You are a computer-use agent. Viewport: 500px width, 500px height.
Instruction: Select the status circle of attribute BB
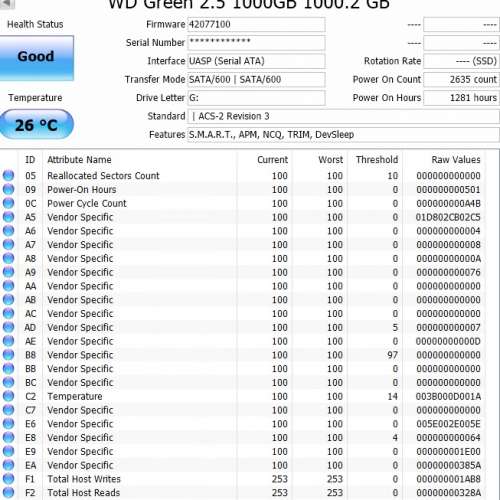coord(8,369)
